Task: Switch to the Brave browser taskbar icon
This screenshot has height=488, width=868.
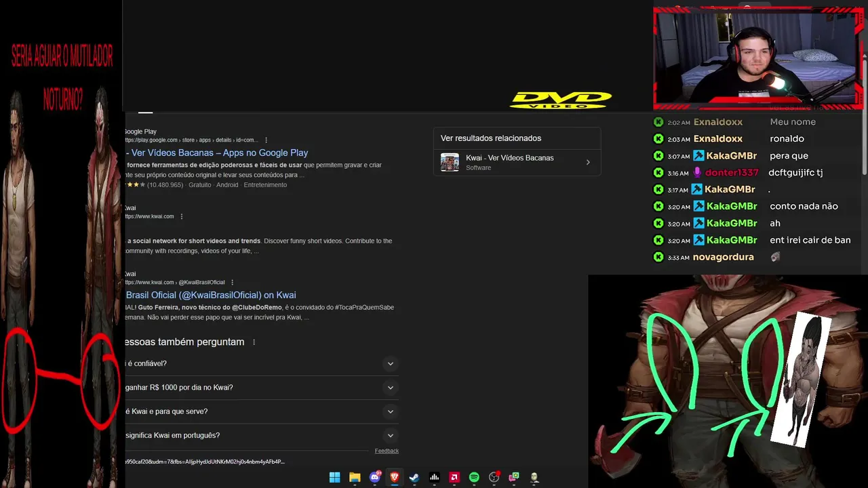Action: [x=395, y=477]
